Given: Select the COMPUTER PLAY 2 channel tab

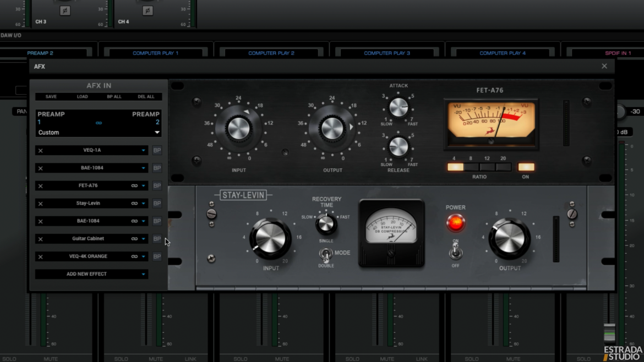Looking at the screenshot, I should [x=271, y=53].
